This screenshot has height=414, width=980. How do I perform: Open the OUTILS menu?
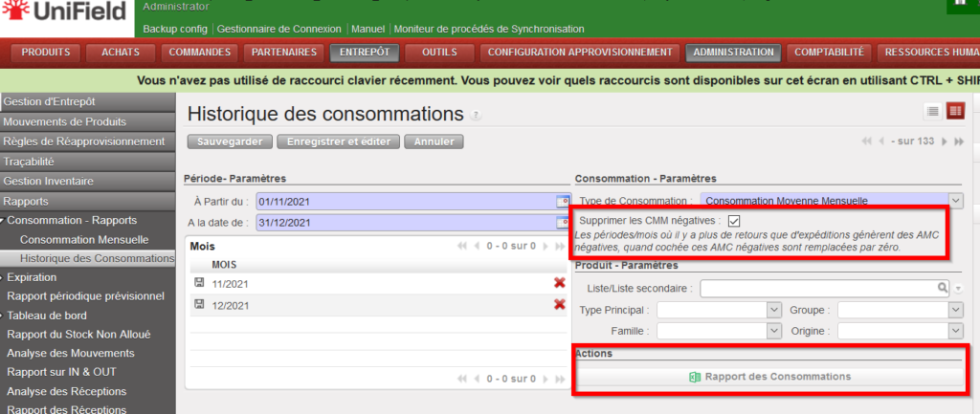pyautogui.click(x=439, y=53)
